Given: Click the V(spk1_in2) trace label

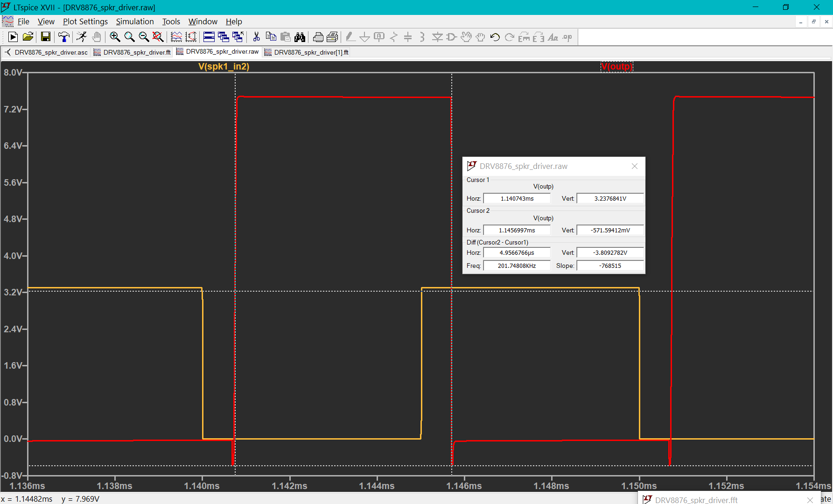Looking at the screenshot, I should [x=224, y=66].
